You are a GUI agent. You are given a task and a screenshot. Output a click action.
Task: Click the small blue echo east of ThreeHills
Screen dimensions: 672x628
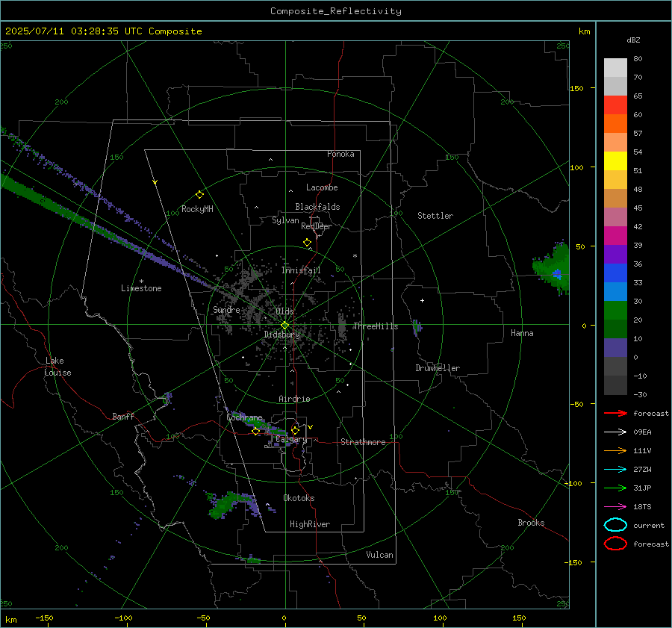coord(417,326)
